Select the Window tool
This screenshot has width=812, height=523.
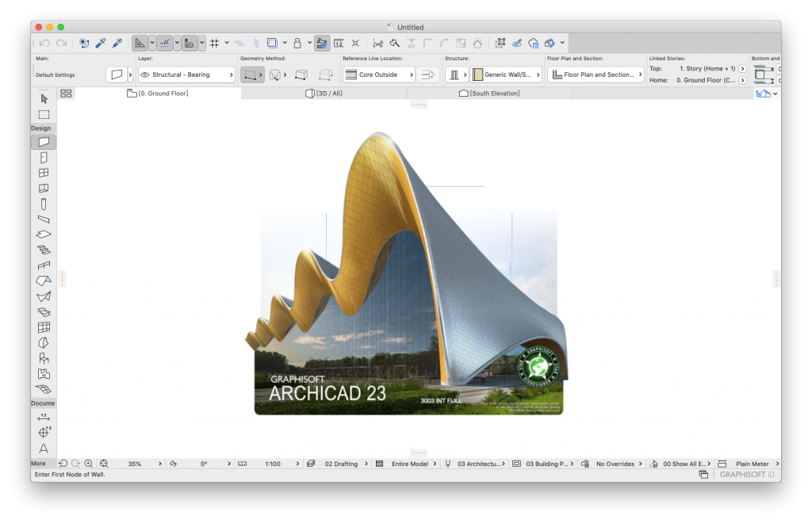point(44,173)
